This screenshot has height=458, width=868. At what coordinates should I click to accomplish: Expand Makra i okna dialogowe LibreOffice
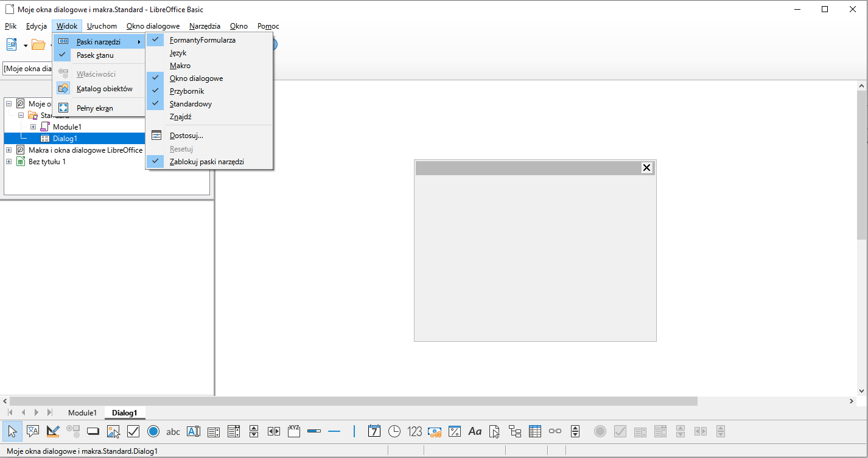pyautogui.click(x=9, y=150)
